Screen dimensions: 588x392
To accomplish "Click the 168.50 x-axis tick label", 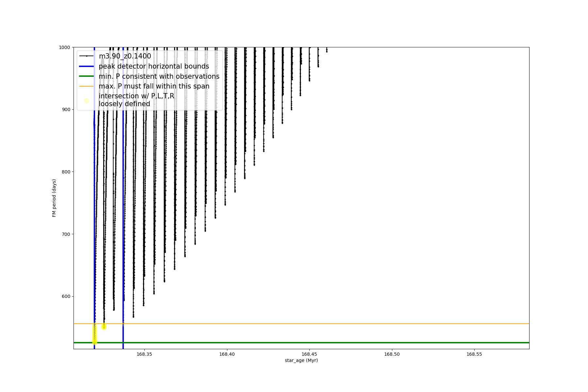I will click(392, 354).
